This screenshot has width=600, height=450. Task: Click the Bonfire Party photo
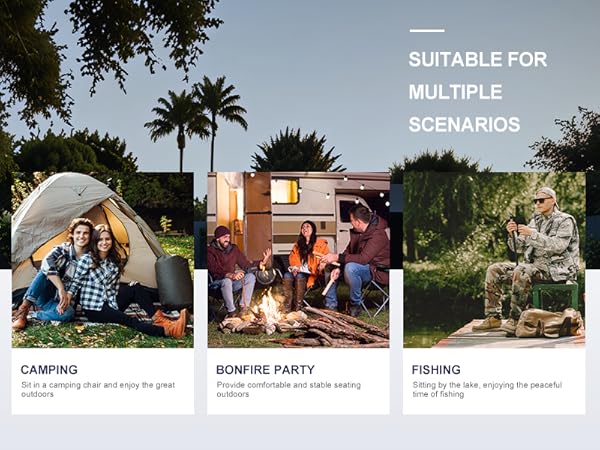(298, 260)
